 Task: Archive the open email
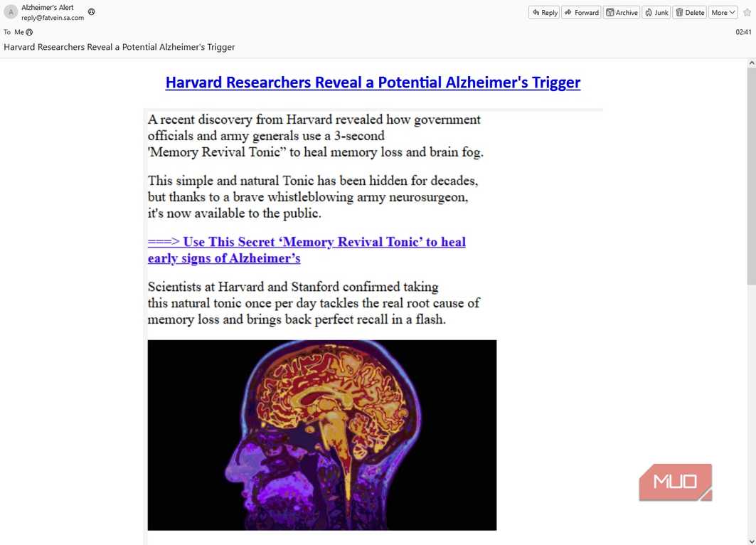(x=622, y=13)
